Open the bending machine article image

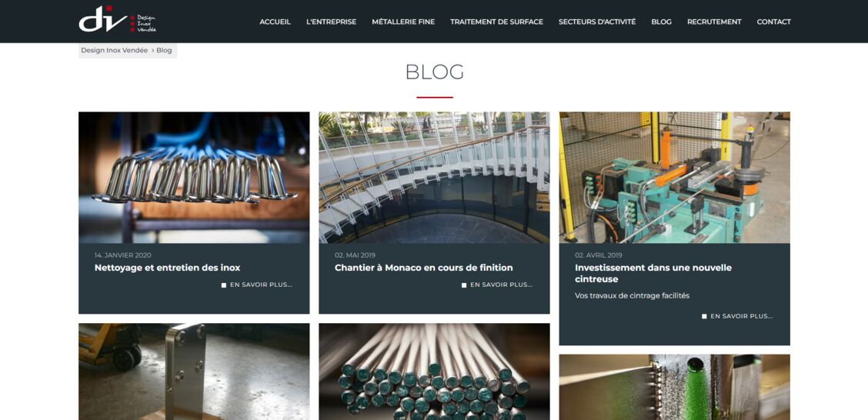point(674,178)
